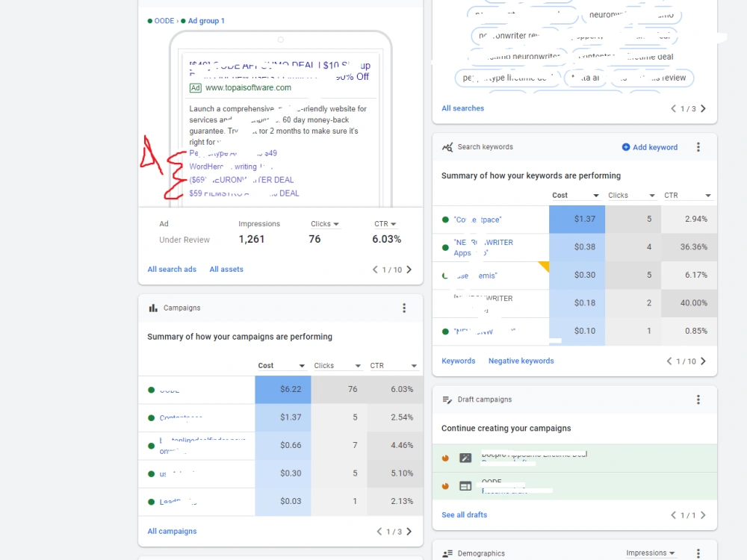Go to previous ad in 1/10 pager

(x=375, y=270)
